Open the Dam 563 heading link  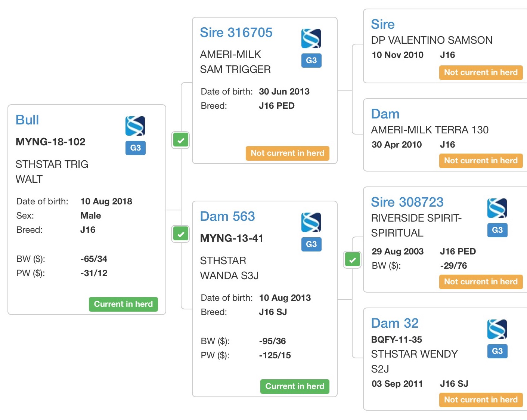[x=227, y=216]
